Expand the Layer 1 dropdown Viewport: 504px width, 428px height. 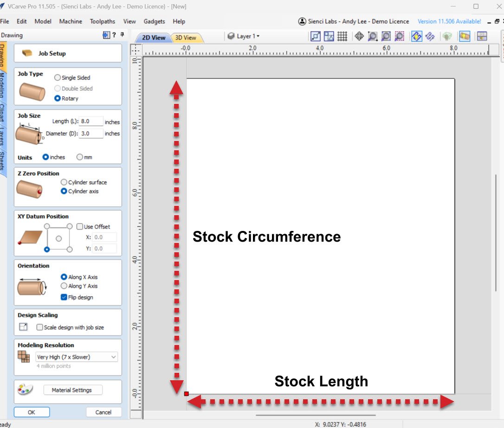click(244, 36)
